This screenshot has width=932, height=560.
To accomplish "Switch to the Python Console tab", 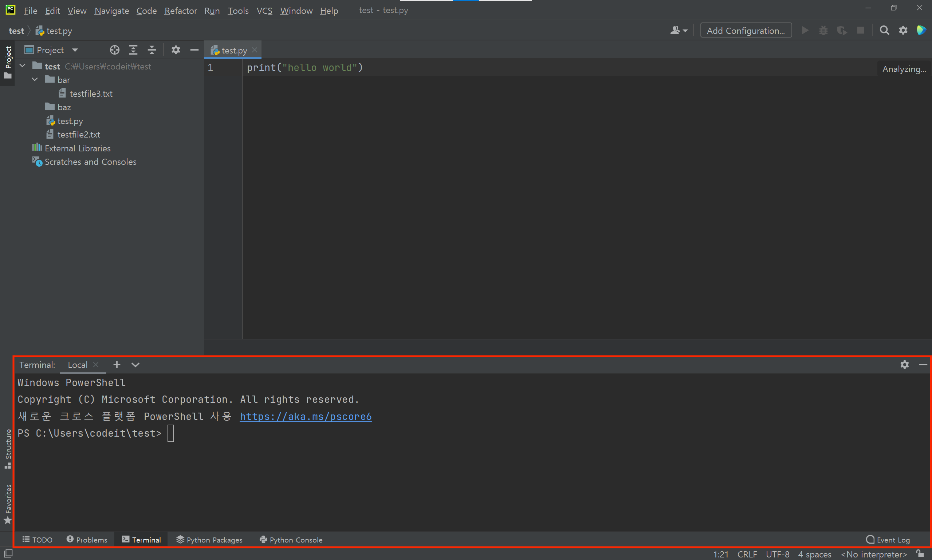I will click(291, 540).
